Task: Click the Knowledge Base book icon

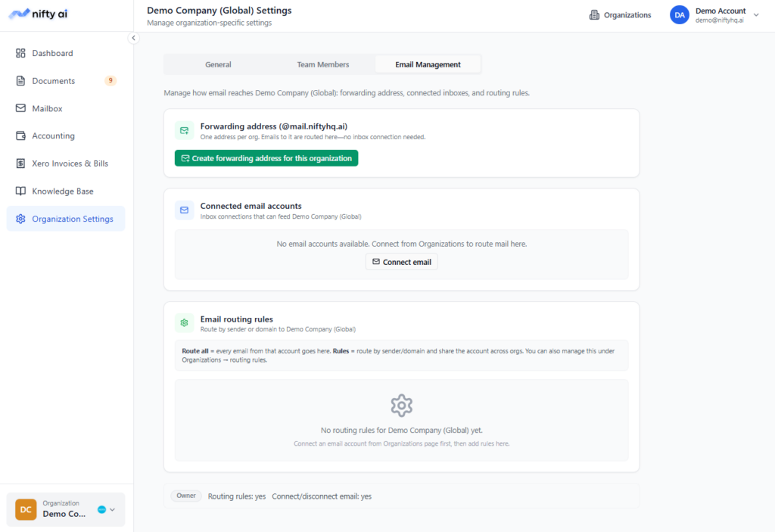Action: (x=20, y=191)
